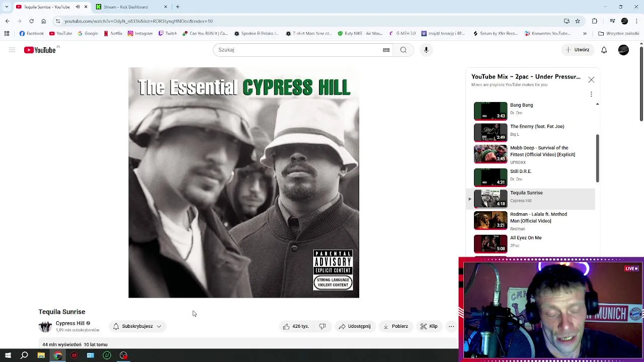Open Cypress Hill channel avatar
Viewport: 644px width, 362px height.
point(45,326)
